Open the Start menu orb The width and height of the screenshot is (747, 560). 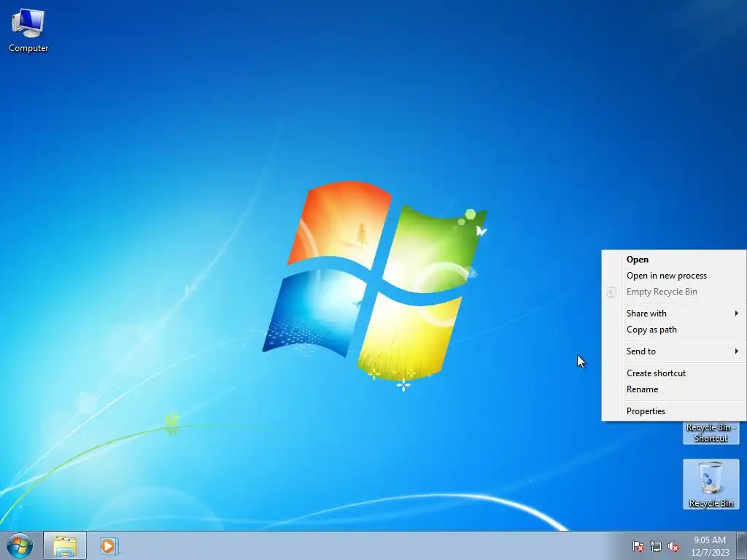coord(20,545)
